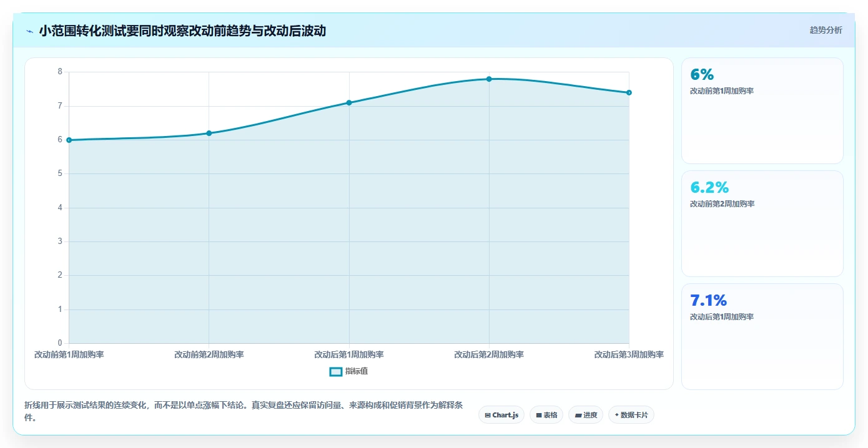868x448 pixels.
Task: Click x-axis label 改动后第1周加购率
Action: coord(349,354)
